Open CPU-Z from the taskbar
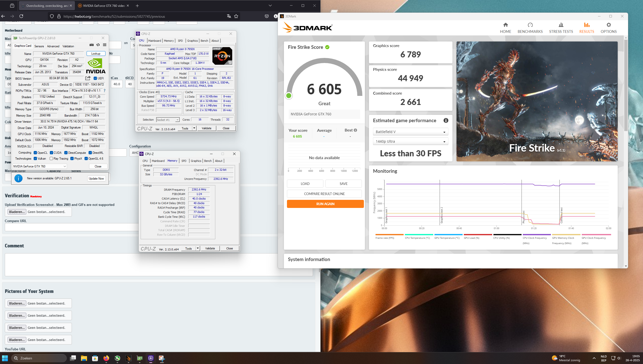 pos(151,358)
